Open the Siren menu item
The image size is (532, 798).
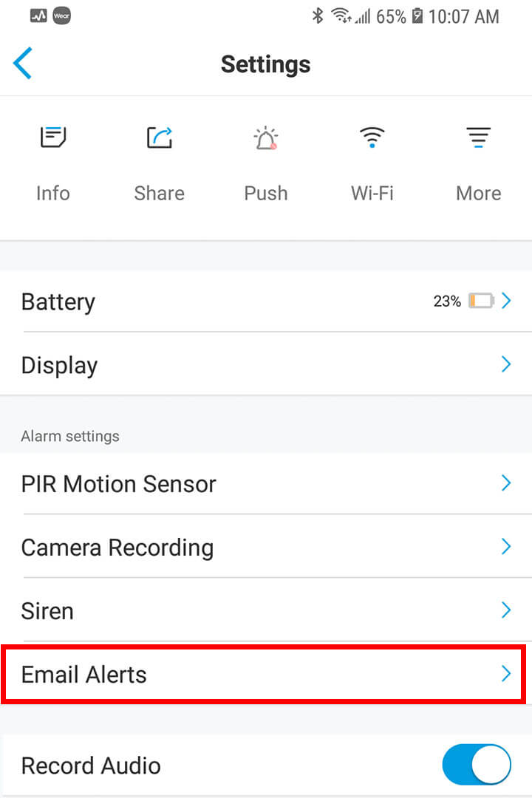click(x=47, y=611)
